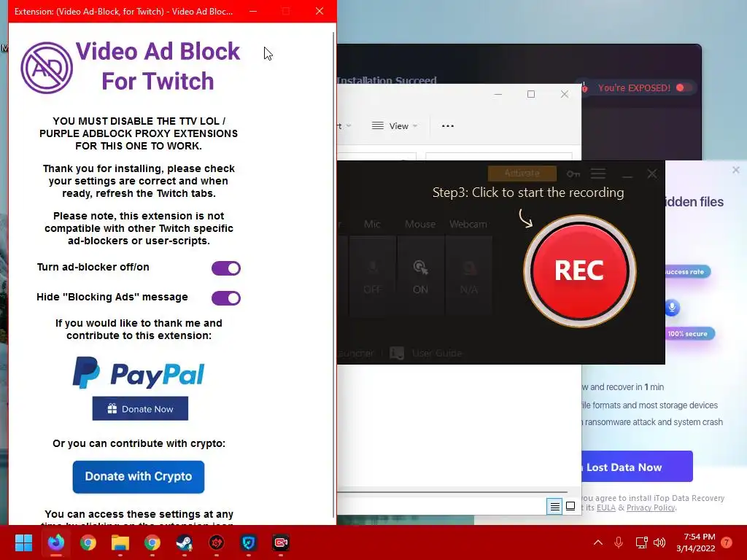
Task: Toggle the Webcam N/A tile in the recorder
Action: click(468, 275)
